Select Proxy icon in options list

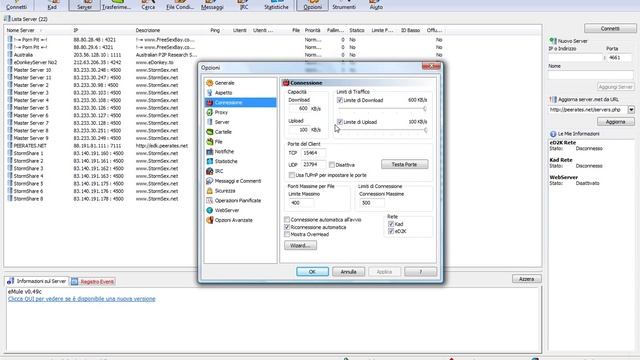click(x=209, y=112)
